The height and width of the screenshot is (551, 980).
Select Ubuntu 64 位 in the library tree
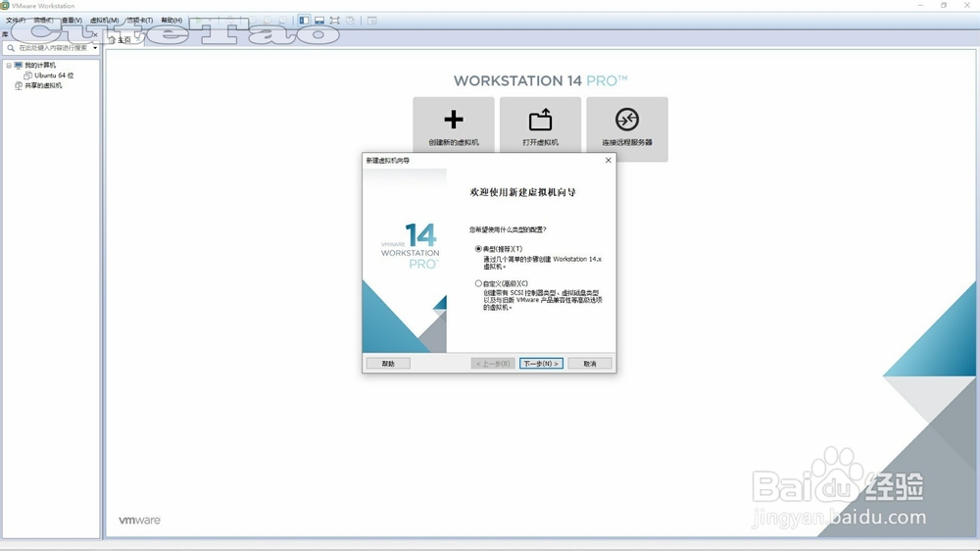pos(54,75)
